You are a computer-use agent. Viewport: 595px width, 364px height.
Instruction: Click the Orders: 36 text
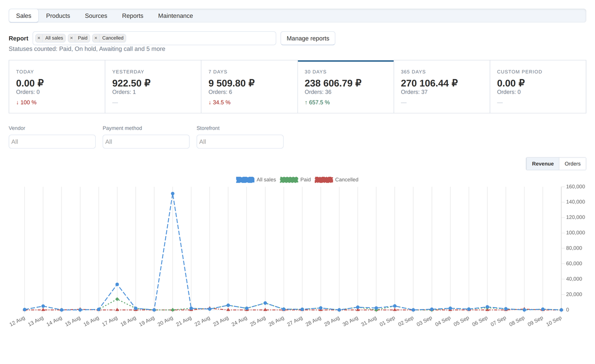pos(318,92)
